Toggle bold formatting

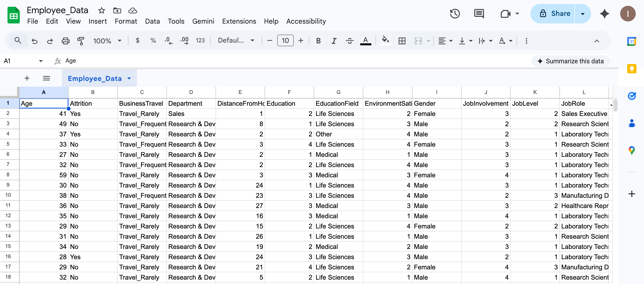pos(318,41)
